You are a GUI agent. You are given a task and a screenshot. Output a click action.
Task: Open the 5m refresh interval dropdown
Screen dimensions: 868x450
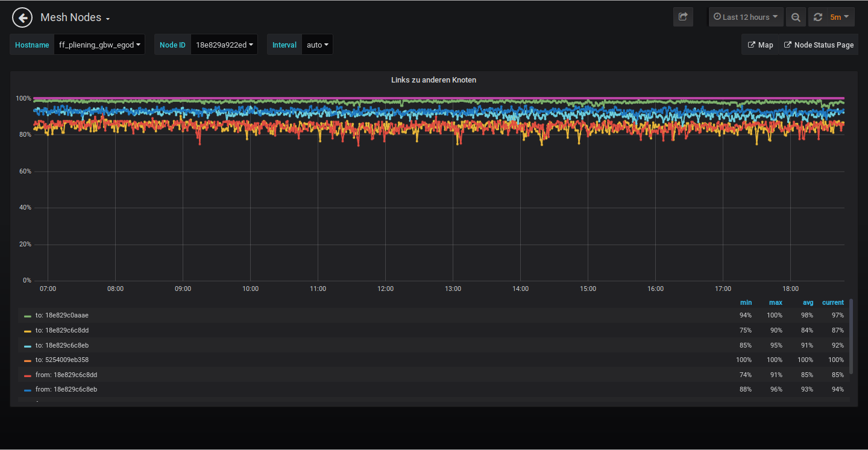[839, 17]
